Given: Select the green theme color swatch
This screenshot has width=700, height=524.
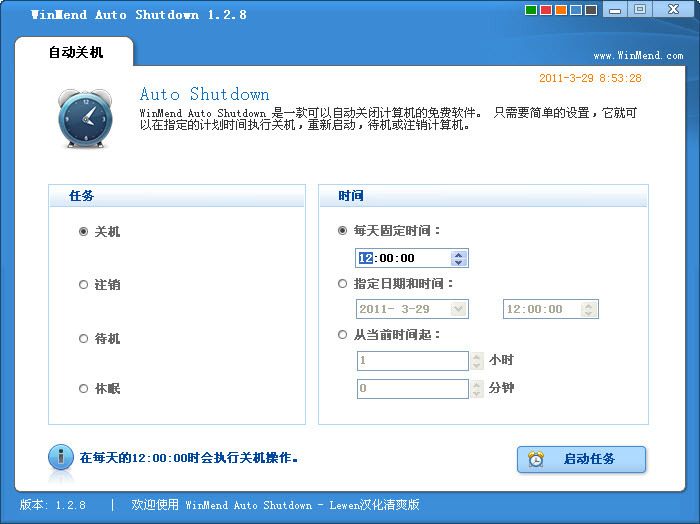Looking at the screenshot, I should 530,11.
